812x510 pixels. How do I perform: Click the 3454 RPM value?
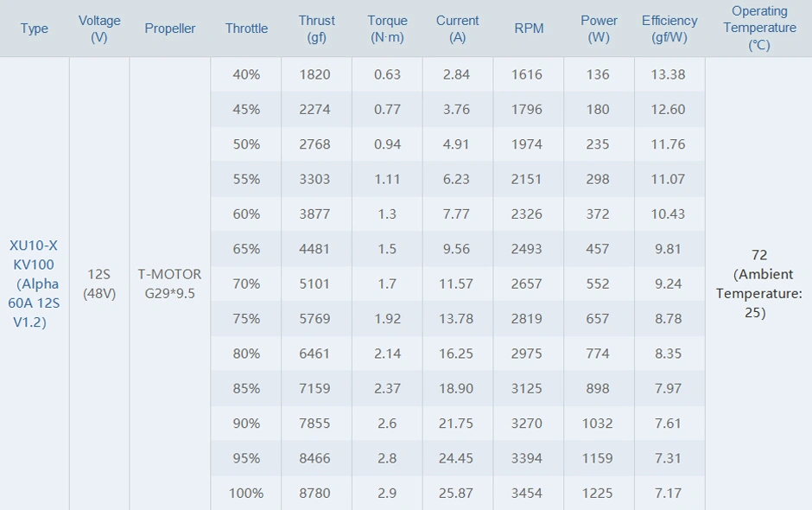(x=527, y=493)
